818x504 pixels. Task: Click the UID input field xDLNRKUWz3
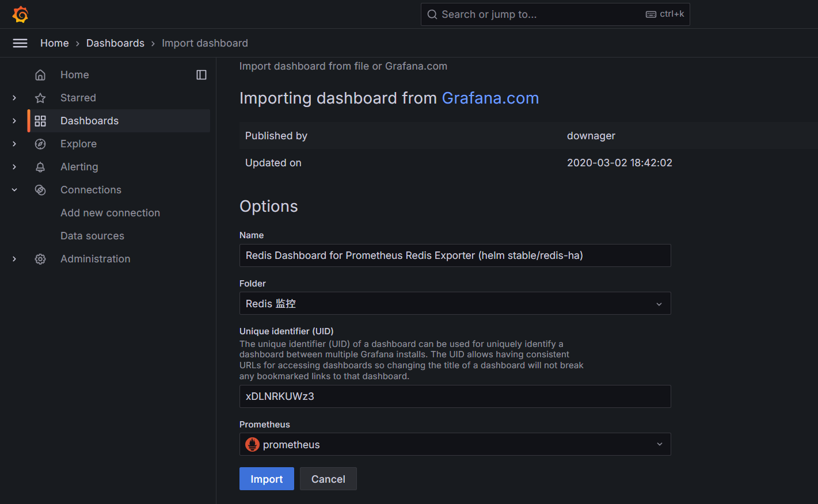point(455,396)
